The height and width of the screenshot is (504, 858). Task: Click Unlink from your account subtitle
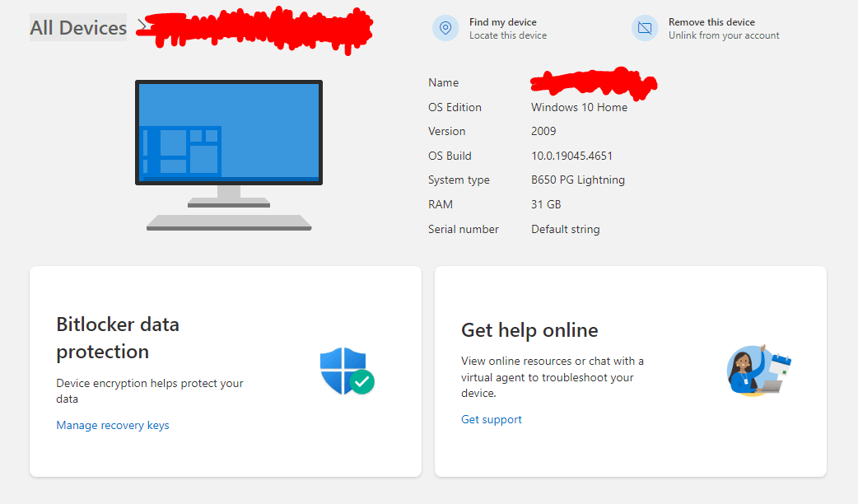[724, 35]
